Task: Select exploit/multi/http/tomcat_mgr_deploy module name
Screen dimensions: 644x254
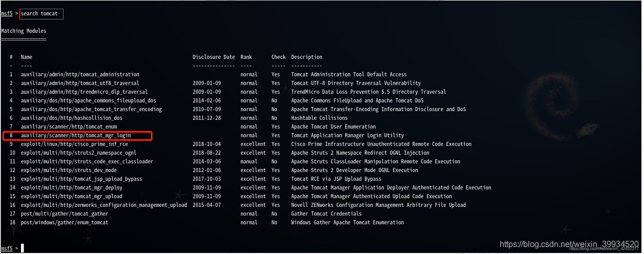Action: (x=72, y=187)
